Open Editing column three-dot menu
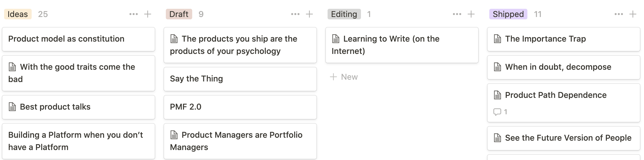 point(457,14)
